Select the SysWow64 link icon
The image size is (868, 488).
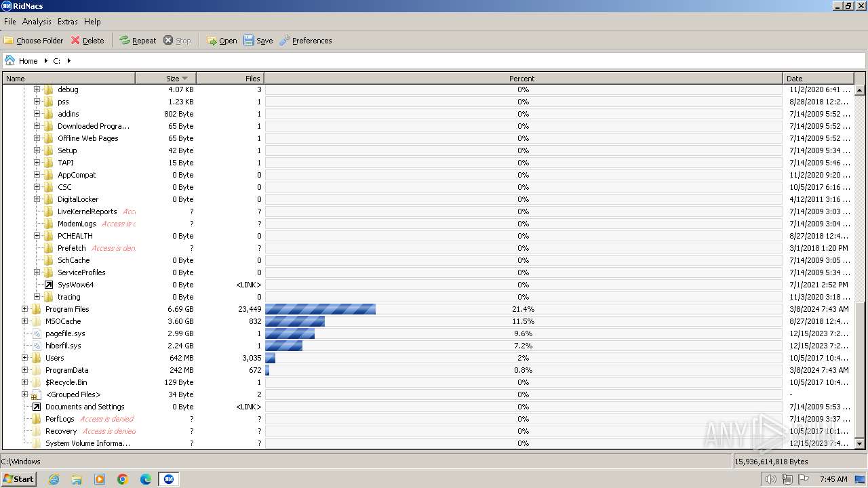pyautogui.click(x=49, y=285)
